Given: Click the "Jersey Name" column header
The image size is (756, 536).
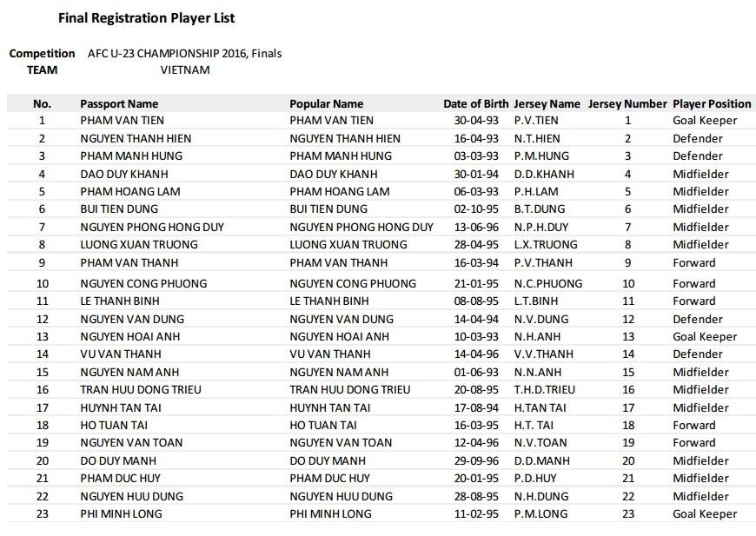Looking at the screenshot, I should (x=547, y=103).
